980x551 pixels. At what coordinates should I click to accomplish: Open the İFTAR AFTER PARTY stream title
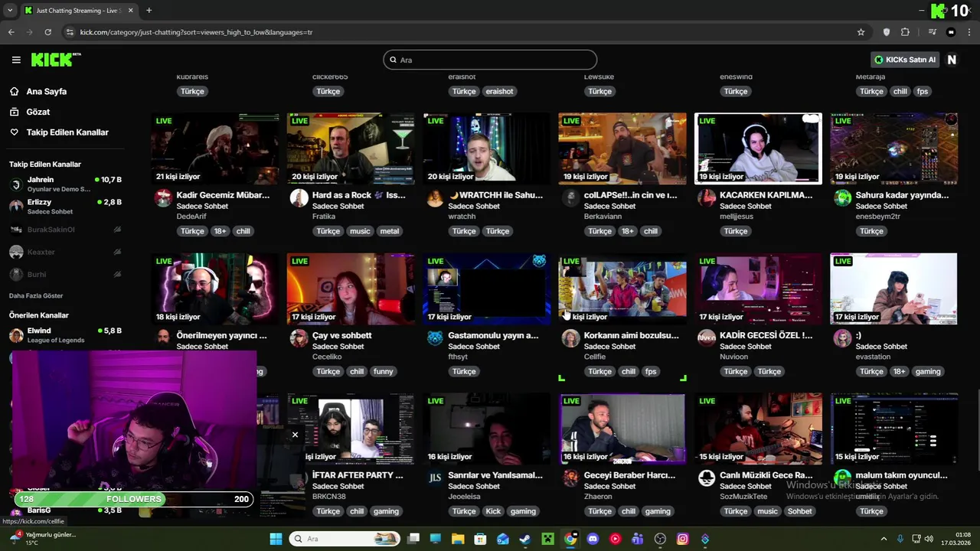pos(358,475)
